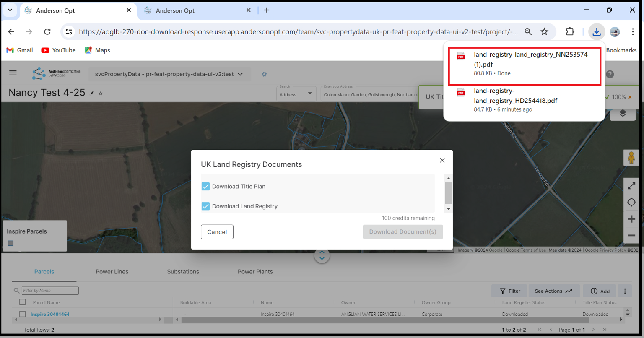The image size is (644, 338).
Task: Click the pencil icon to rename project
Action: pyautogui.click(x=92, y=94)
